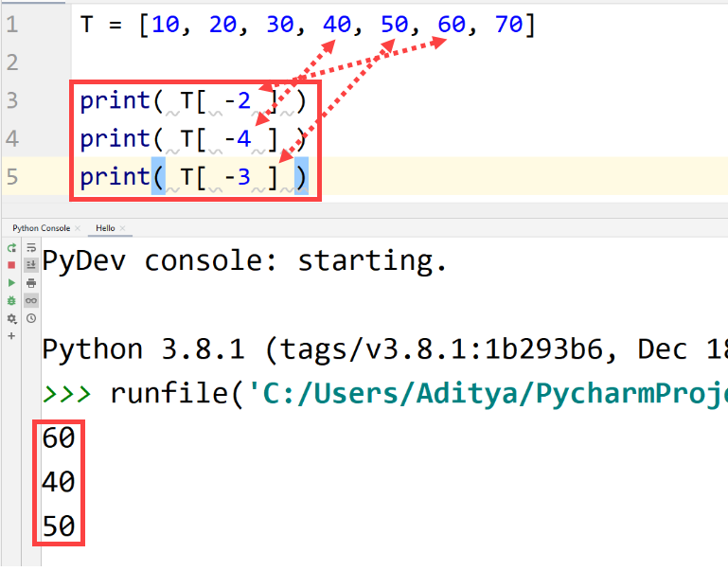Close the Python Console tab
The height and width of the screenshot is (571, 728).
coord(78,228)
